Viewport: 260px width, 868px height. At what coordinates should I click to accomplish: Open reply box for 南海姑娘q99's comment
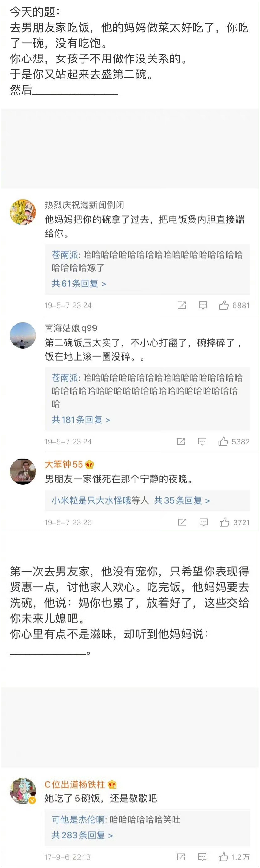click(202, 441)
